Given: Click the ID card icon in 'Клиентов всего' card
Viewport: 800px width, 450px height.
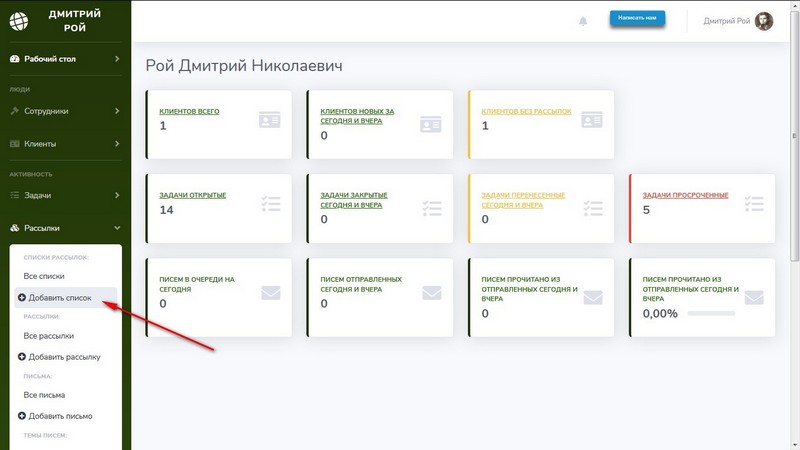Looking at the screenshot, I should click(270, 120).
